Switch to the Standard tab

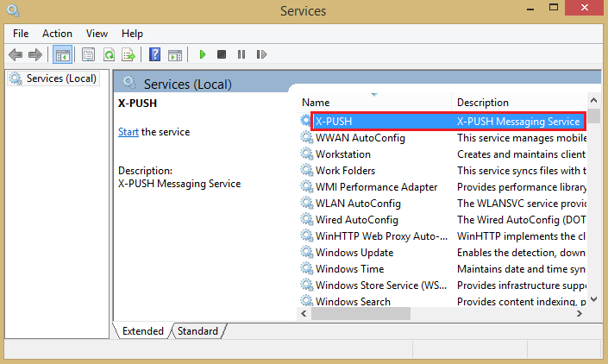197,331
